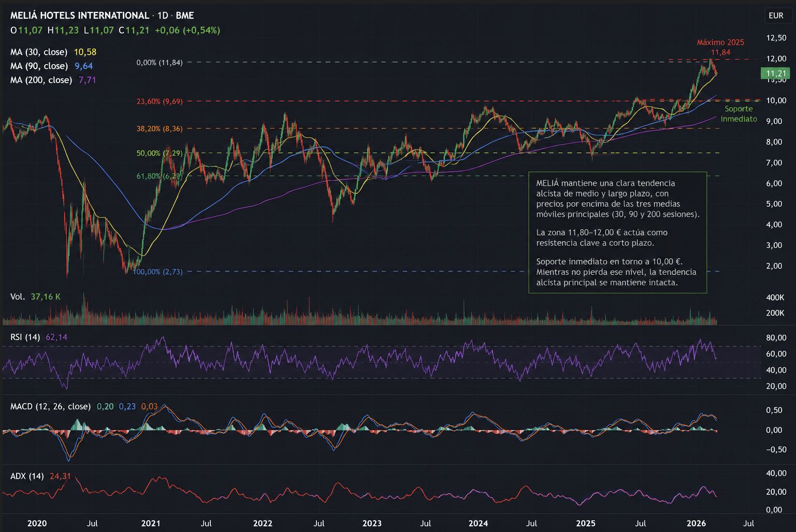The height and width of the screenshot is (532, 796).
Task: Click the 12,50 price axis label
Action: [x=776, y=38]
